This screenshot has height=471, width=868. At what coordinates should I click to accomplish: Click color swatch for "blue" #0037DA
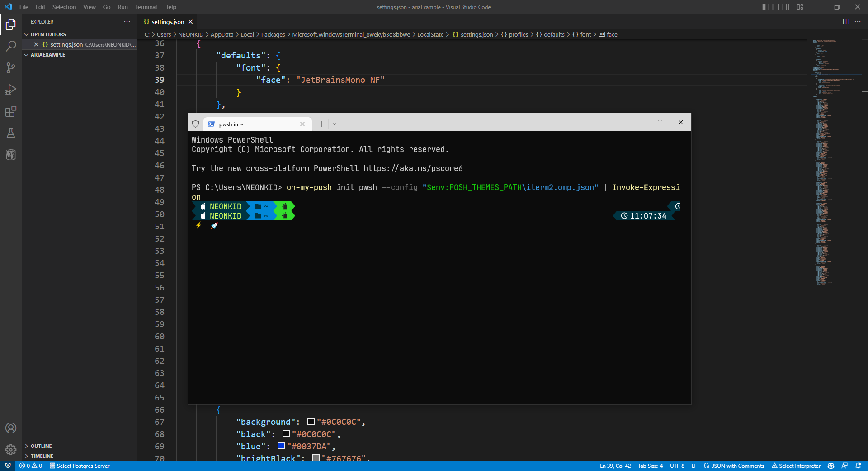(x=281, y=446)
